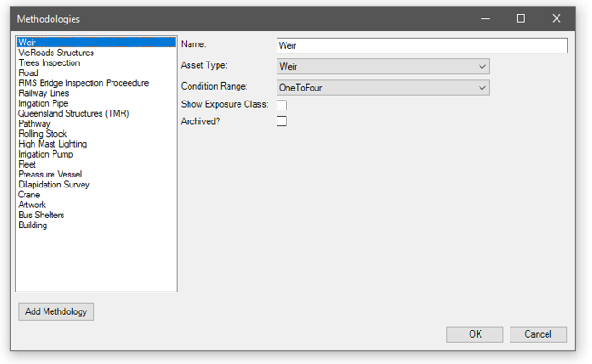592x364 pixels.
Task: Enable the Archived checkbox
Action: click(282, 121)
